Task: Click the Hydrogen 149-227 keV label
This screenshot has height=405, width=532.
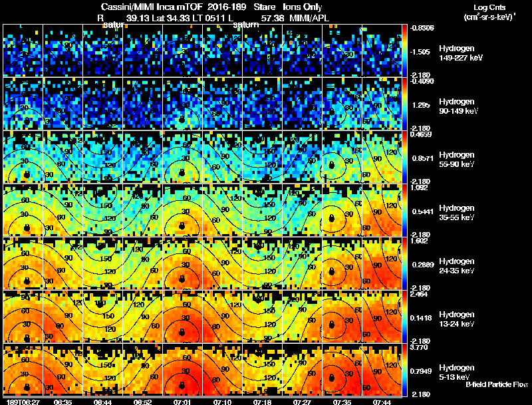Action: [x=460, y=53]
